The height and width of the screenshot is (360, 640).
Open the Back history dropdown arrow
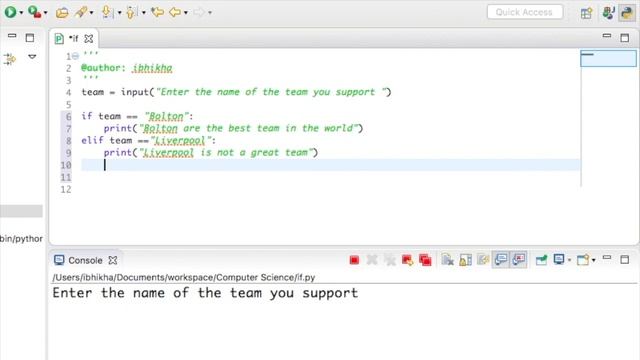click(x=186, y=13)
